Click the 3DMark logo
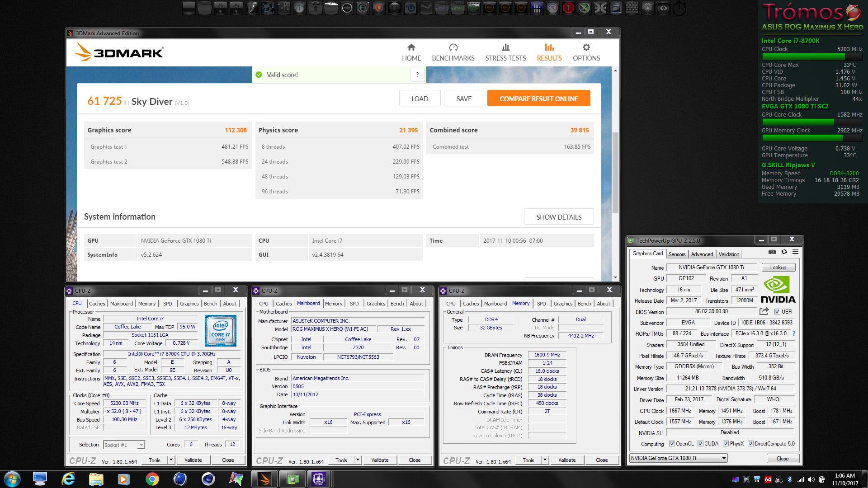The width and height of the screenshot is (868, 488). click(x=119, y=52)
